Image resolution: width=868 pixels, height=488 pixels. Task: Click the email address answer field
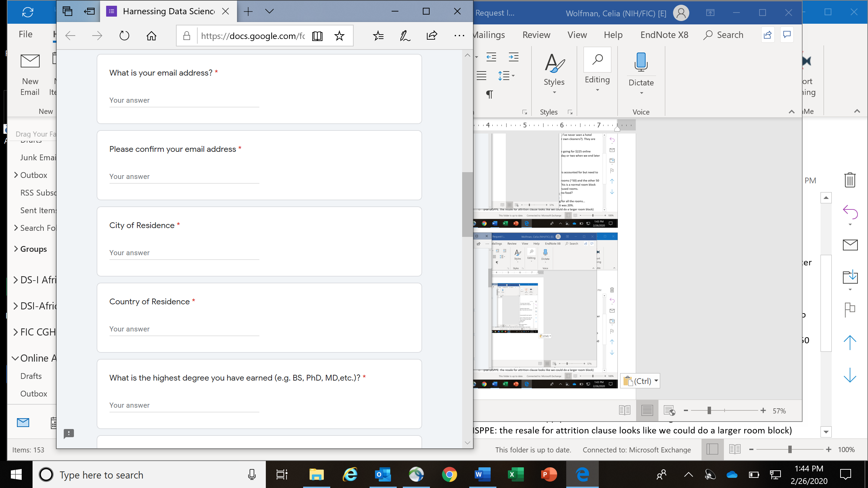click(x=184, y=100)
